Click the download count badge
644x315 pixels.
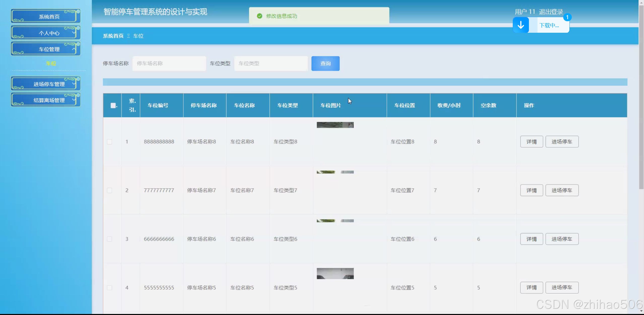click(x=567, y=17)
